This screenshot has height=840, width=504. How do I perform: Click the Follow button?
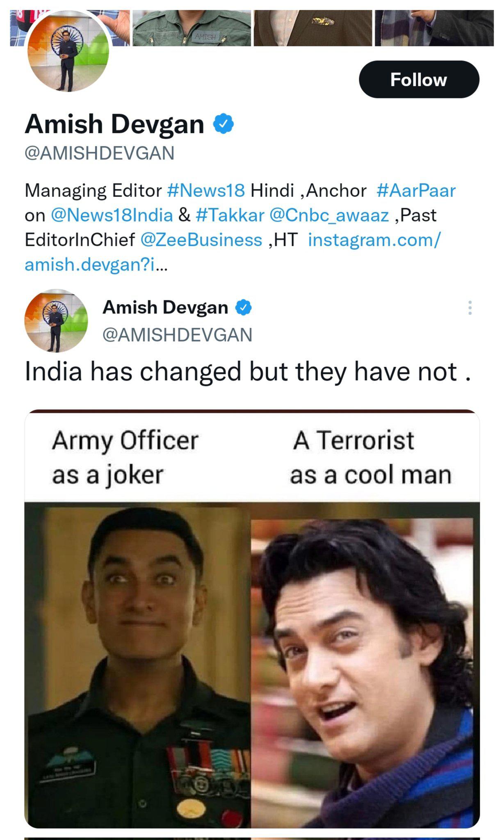pyautogui.click(x=419, y=80)
